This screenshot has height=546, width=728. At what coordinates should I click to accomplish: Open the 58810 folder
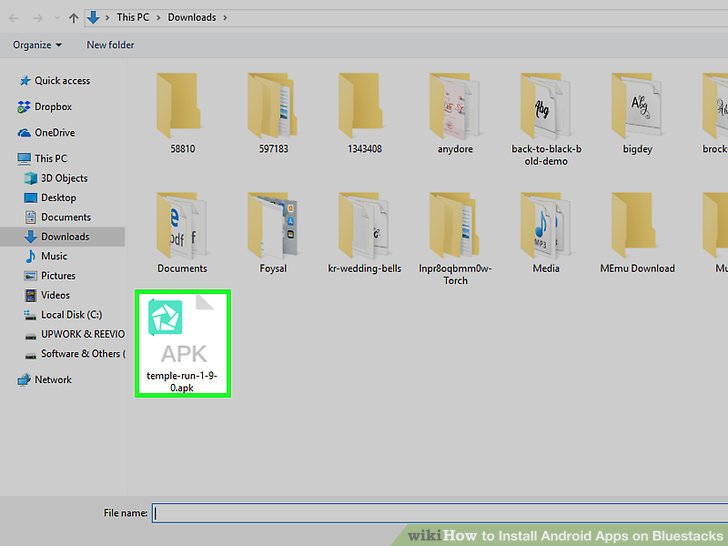(178, 106)
